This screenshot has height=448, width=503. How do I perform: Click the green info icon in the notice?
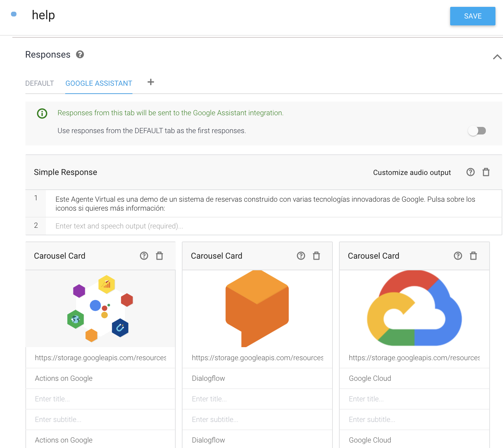tap(42, 113)
